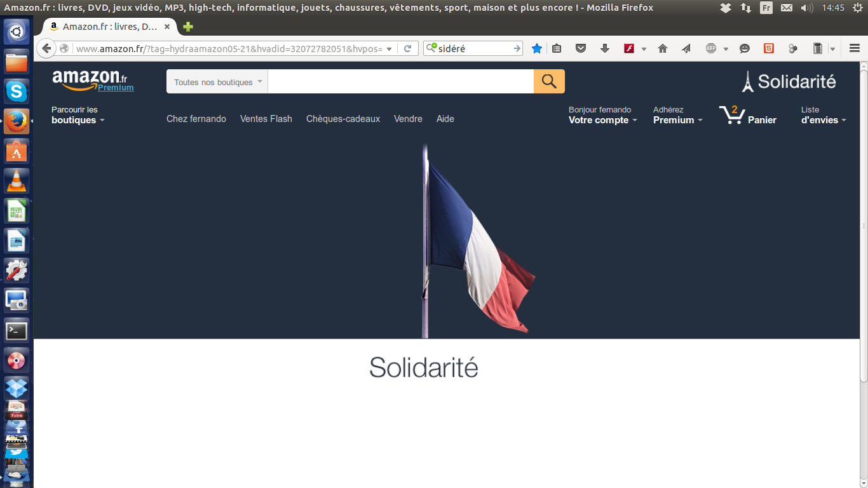Open 'Chèques-cadeaux' link
Screen dimensions: 868x488
pyautogui.click(x=343, y=119)
